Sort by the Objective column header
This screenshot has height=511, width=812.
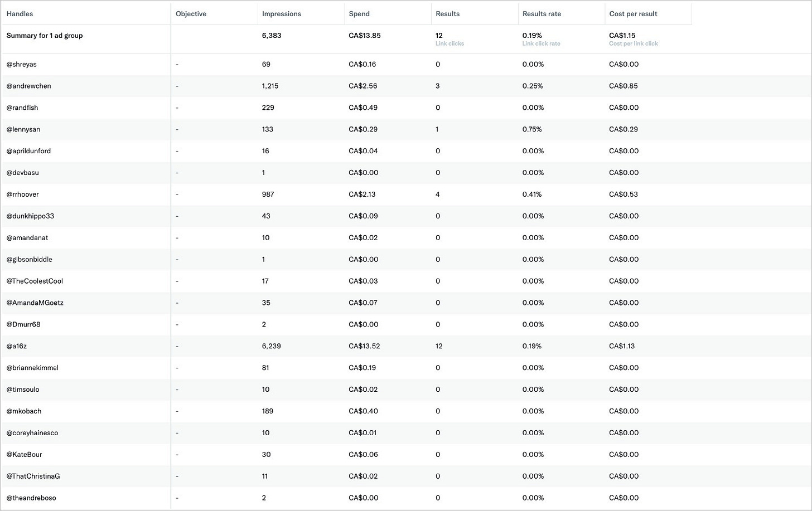click(x=191, y=14)
